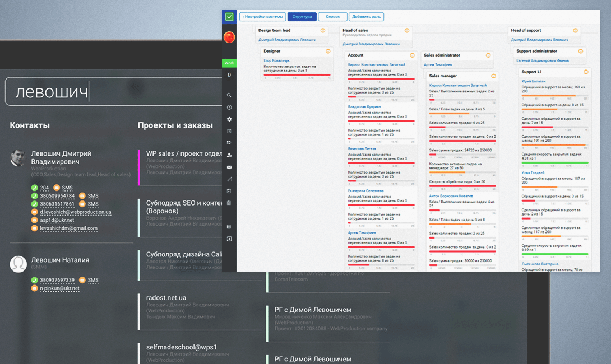The width and height of the screenshot is (611, 364).
Task: Click email levoshichdm@gmail.com
Action: [68, 228]
